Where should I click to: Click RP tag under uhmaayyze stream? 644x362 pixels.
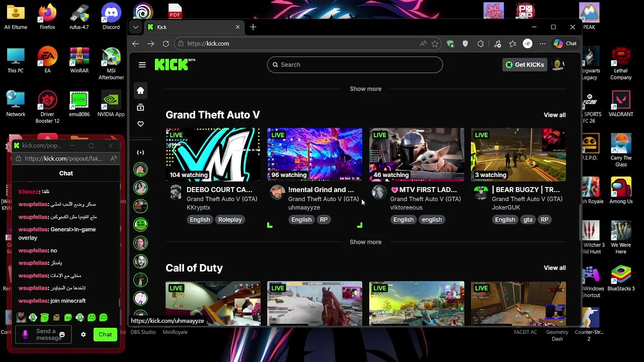(x=324, y=220)
